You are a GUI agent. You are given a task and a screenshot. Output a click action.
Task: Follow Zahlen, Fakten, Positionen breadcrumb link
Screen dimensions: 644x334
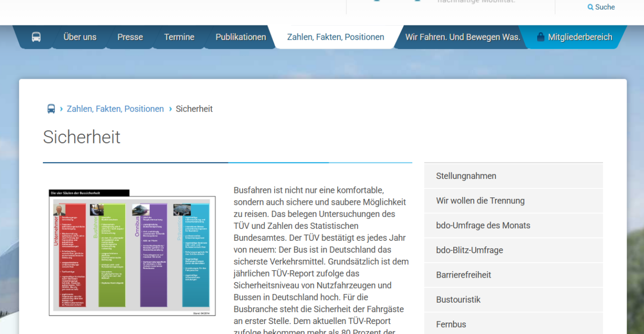(x=115, y=109)
